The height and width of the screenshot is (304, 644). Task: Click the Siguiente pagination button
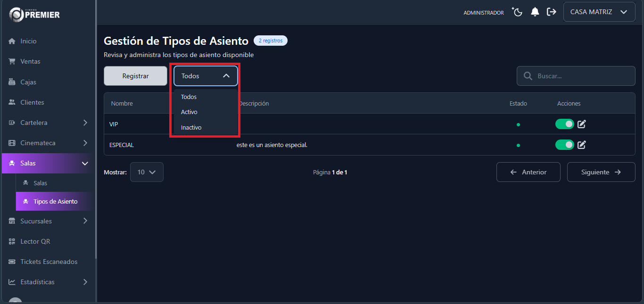[x=601, y=172]
